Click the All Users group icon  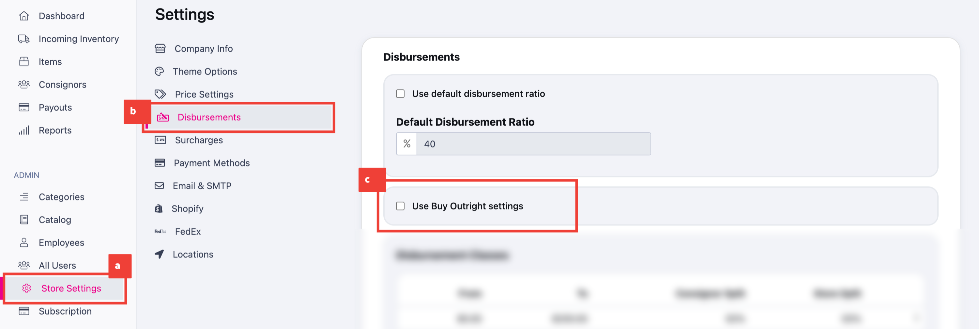24,265
